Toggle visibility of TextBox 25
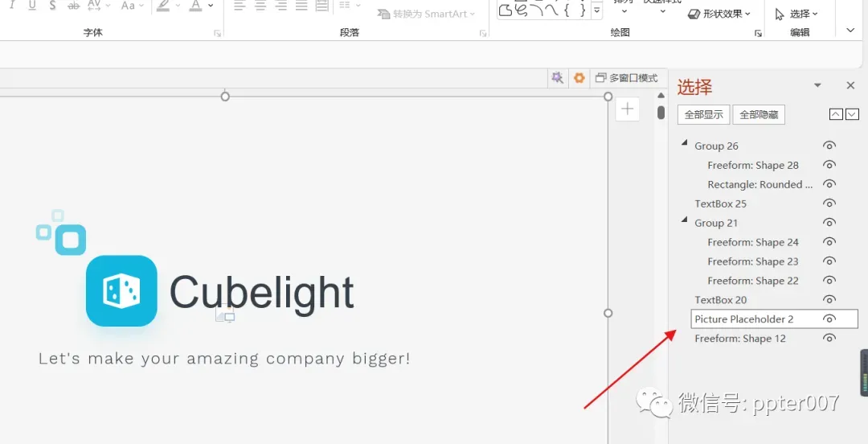This screenshot has height=444, width=868. coord(829,203)
